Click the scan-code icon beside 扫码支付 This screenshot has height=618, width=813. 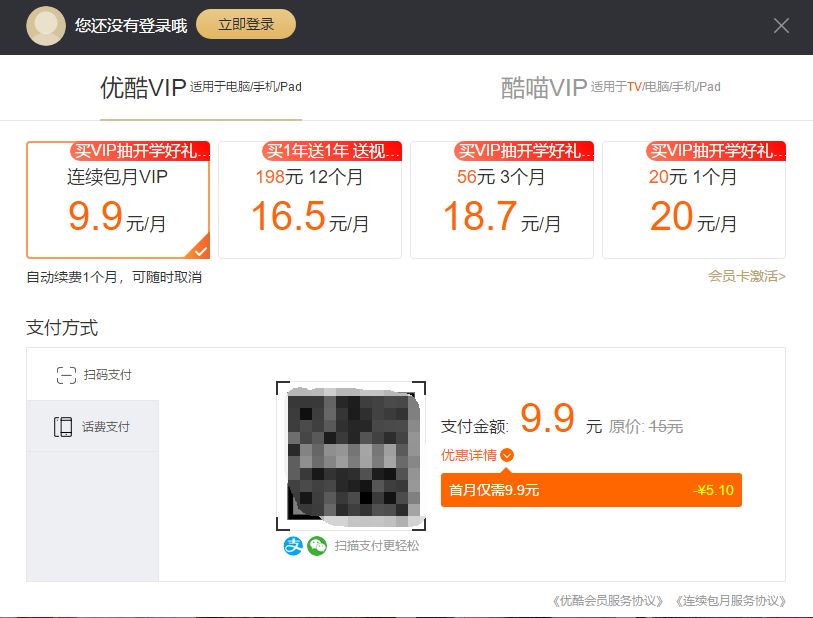point(66,375)
